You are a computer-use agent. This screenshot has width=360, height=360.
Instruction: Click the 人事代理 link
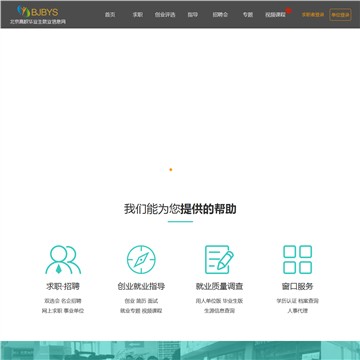tap(298, 311)
